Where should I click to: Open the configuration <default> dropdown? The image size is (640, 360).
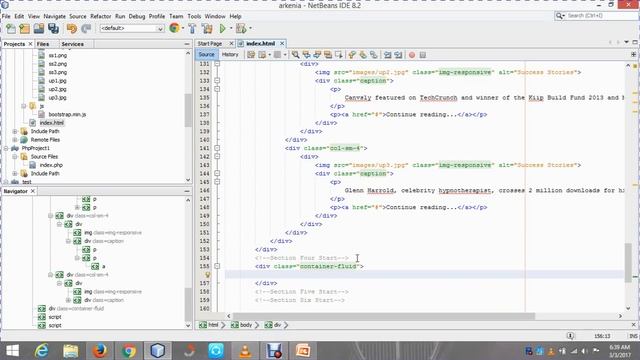pos(132,28)
